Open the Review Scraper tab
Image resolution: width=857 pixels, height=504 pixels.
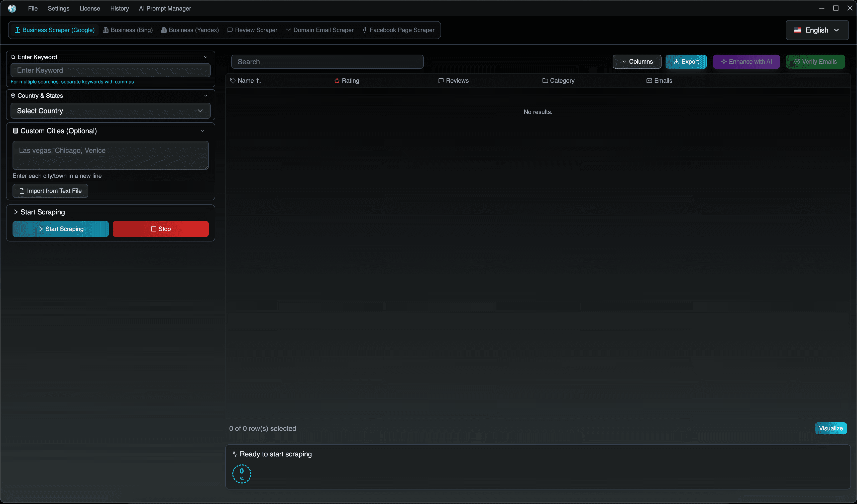pyautogui.click(x=252, y=30)
